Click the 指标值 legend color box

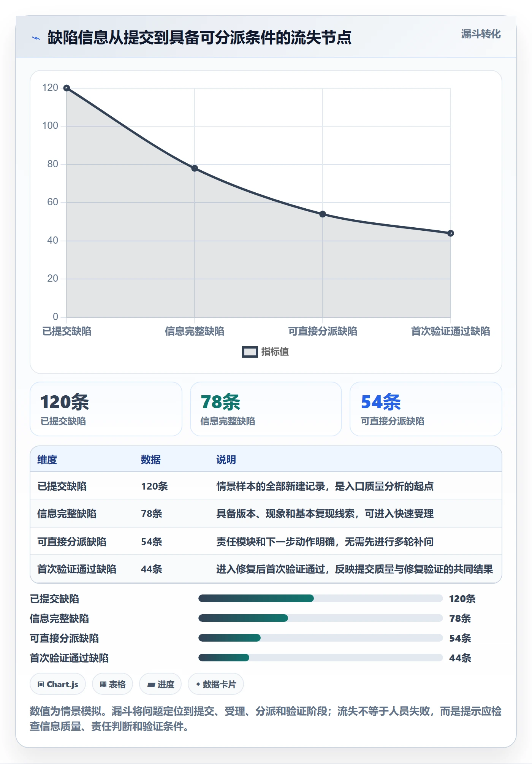click(x=250, y=352)
